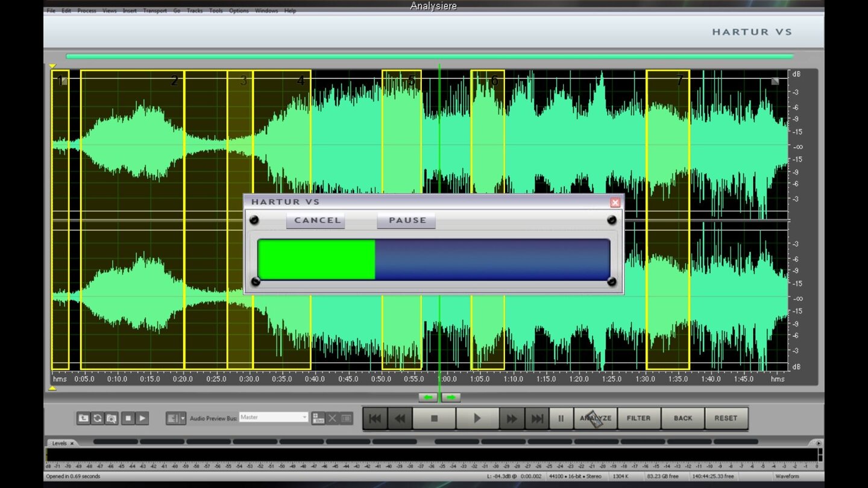Click the green left arrow below the timeline
Screen dimensions: 868x488
click(x=427, y=398)
